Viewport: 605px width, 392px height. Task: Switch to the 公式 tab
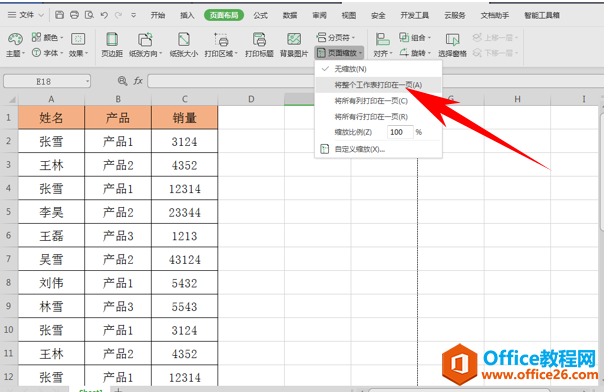tap(260, 15)
